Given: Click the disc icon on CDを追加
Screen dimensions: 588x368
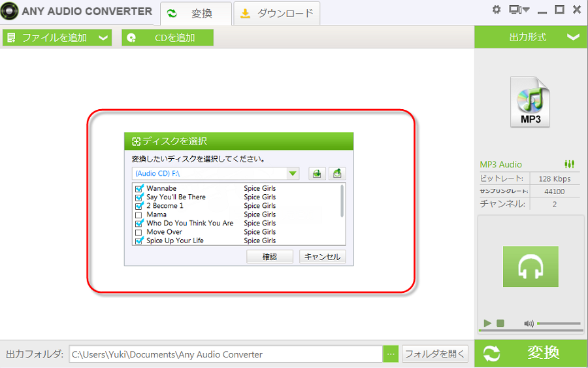Looking at the screenshot, I should click(x=131, y=38).
